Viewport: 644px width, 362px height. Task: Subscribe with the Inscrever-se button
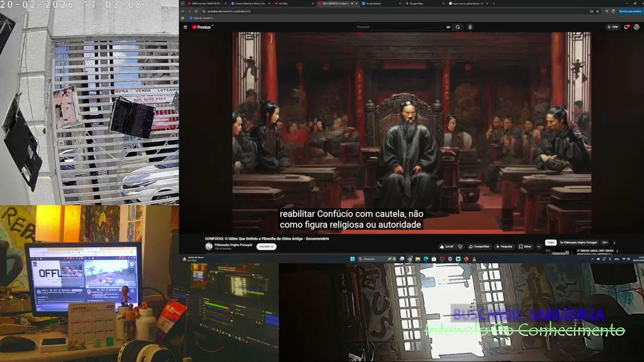coord(266,246)
